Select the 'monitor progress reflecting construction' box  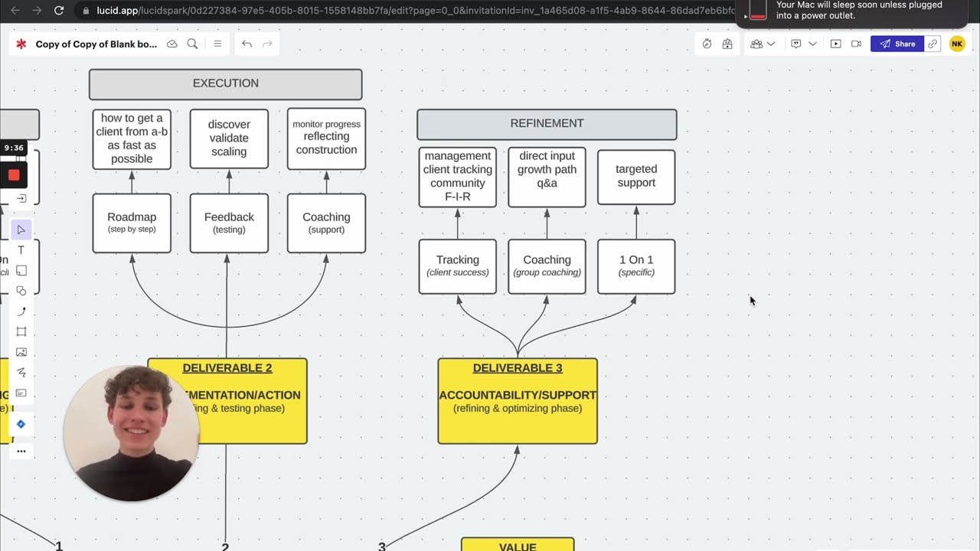point(326,139)
